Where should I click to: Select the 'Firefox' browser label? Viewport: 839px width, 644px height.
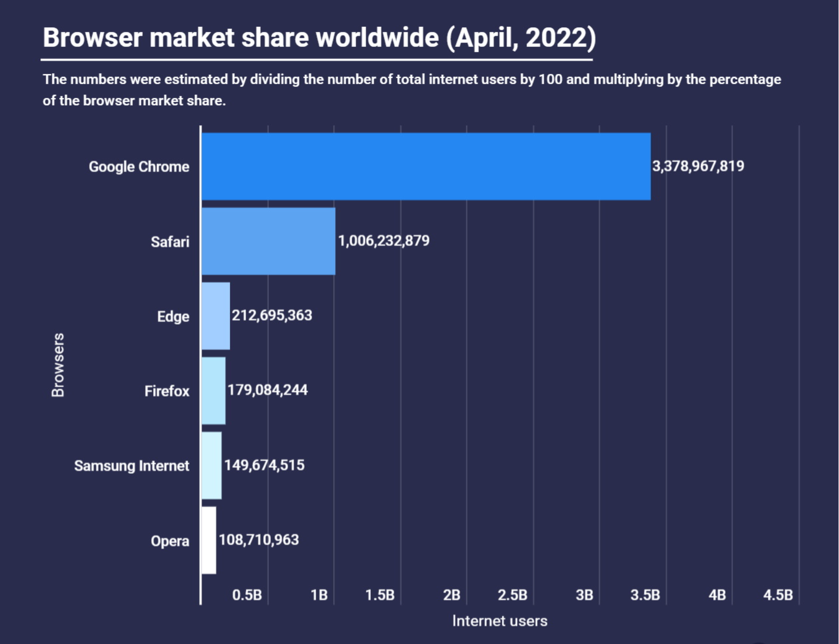pyautogui.click(x=167, y=391)
